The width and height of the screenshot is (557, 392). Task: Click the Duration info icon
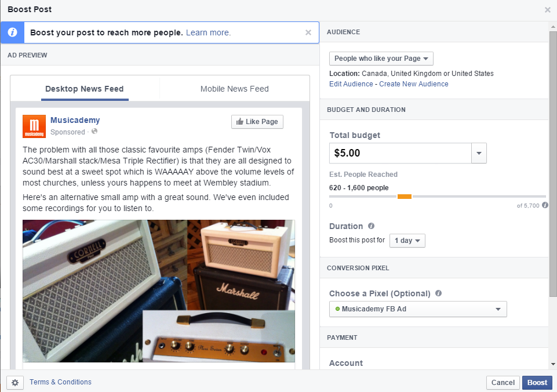[x=371, y=226]
